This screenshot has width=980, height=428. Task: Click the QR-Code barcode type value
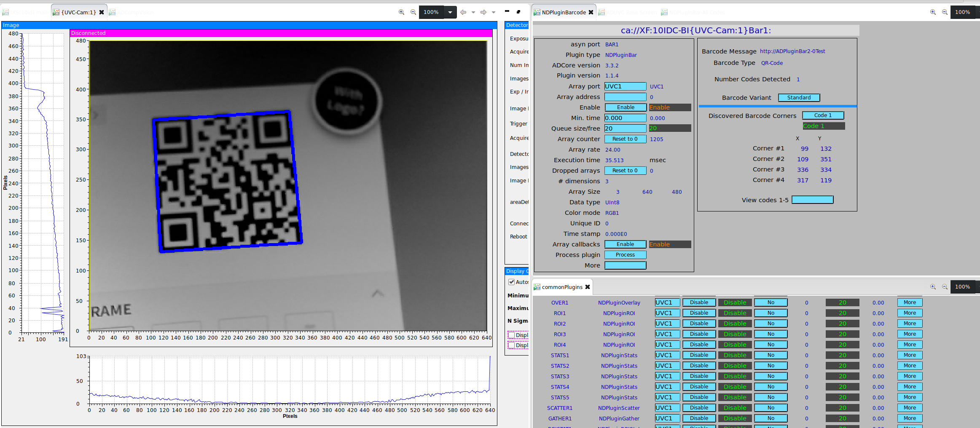[x=772, y=63]
